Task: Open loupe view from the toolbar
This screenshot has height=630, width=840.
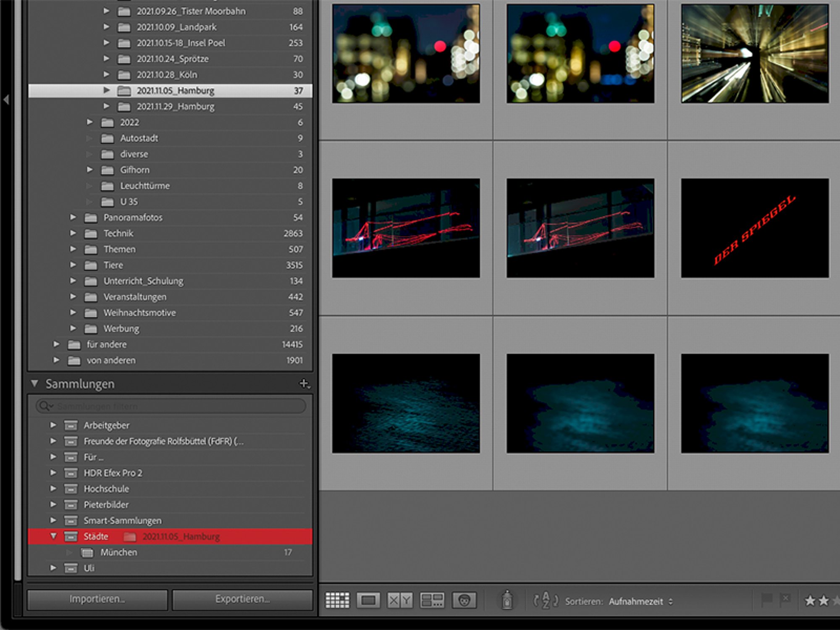Action: pyautogui.click(x=368, y=600)
